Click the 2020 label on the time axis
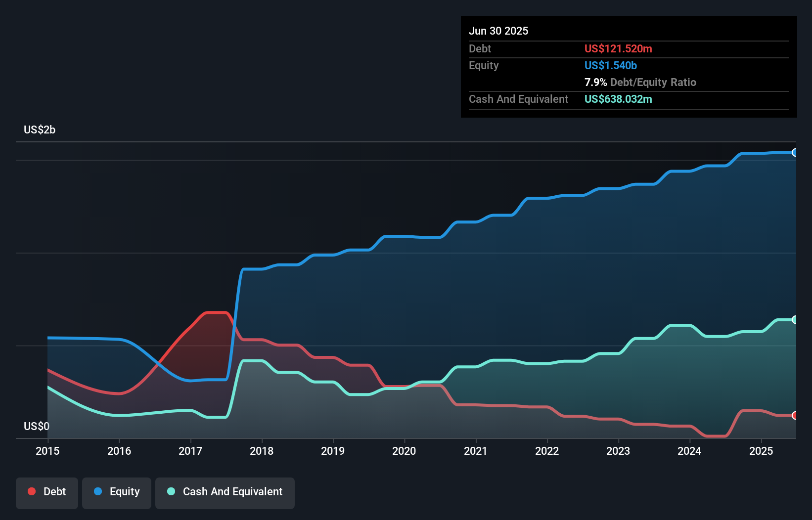The width and height of the screenshot is (812, 520). coord(404,451)
